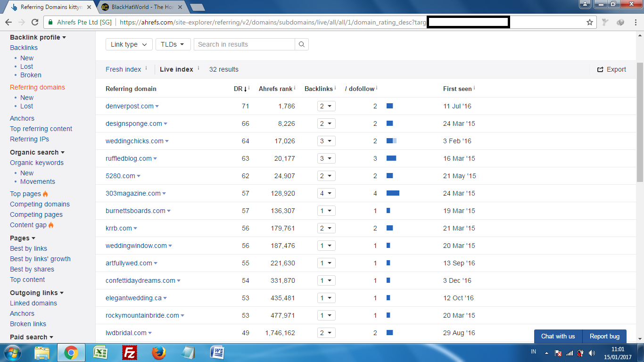644x362 pixels.
Task: Expand backlinks dropdown for ruffledblog.com
Action: click(326, 158)
